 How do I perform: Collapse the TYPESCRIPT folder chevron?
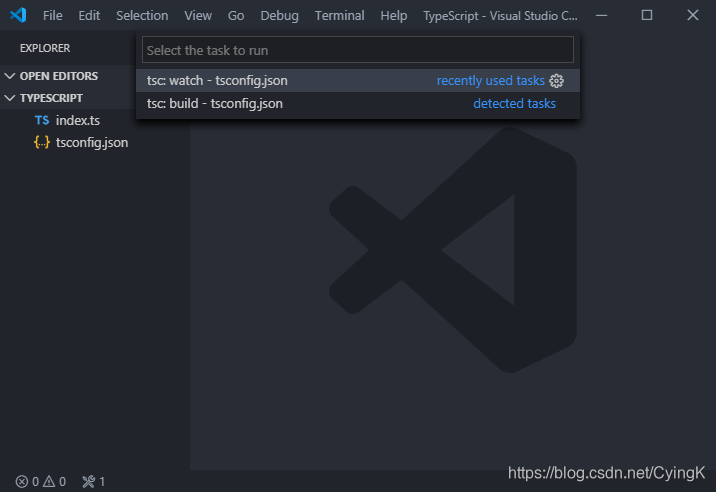[10, 98]
